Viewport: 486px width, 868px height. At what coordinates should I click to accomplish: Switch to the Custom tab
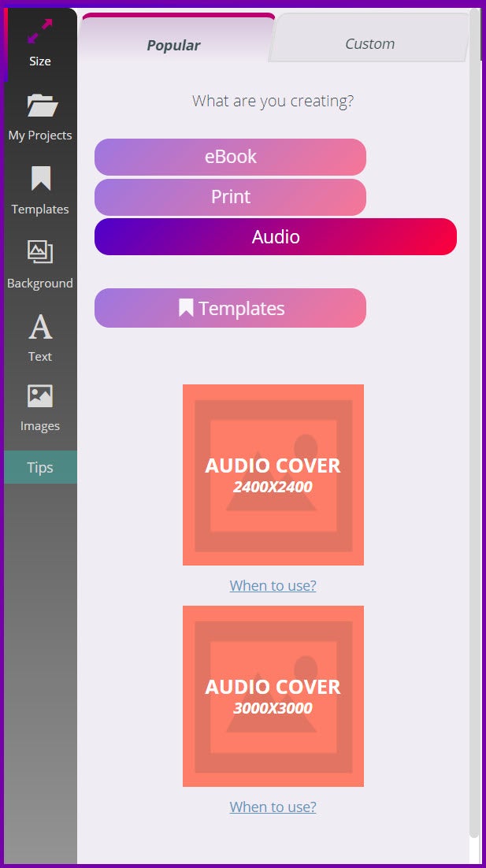pyautogui.click(x=369, y=43)
